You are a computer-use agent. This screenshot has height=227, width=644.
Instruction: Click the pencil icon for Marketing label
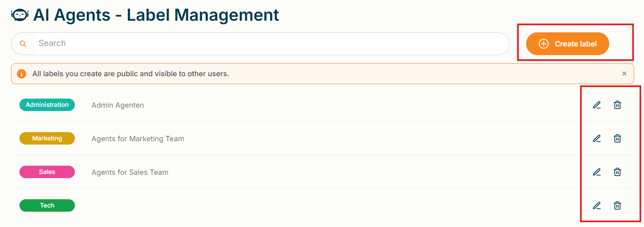coord(596,138)
